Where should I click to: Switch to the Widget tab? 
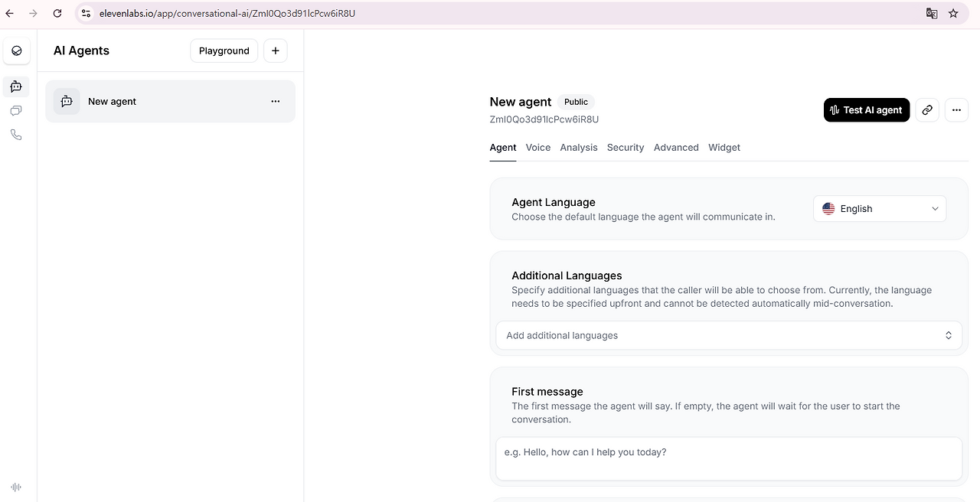click(724, 147)
